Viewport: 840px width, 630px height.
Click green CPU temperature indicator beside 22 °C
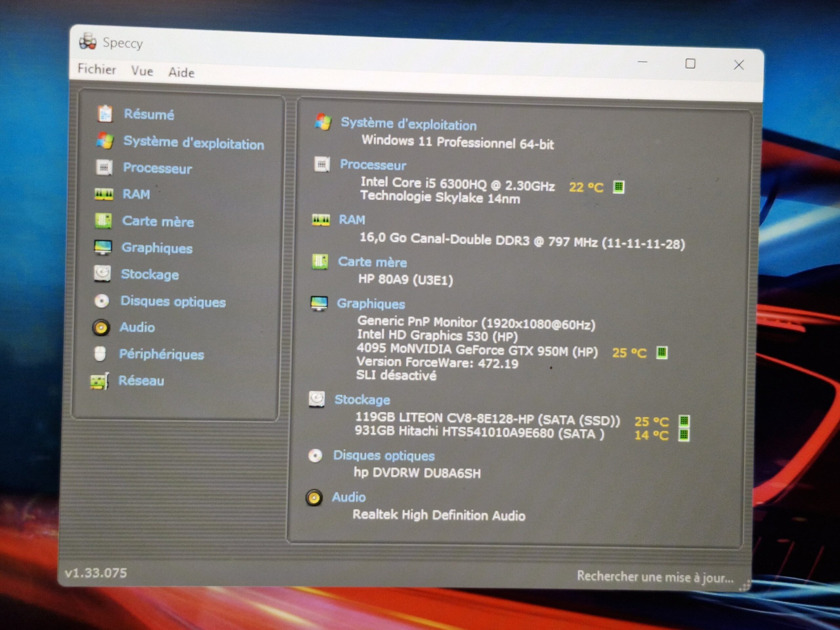click(619, 187)
